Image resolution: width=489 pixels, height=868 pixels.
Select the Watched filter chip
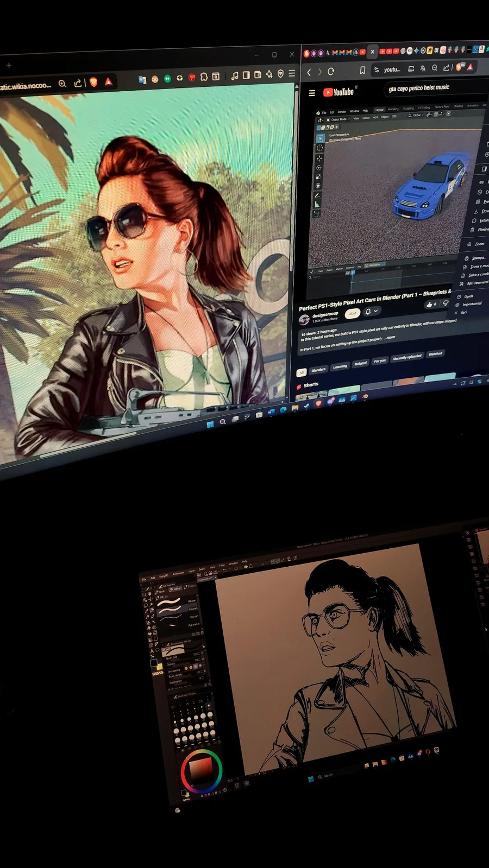(435, 353)
